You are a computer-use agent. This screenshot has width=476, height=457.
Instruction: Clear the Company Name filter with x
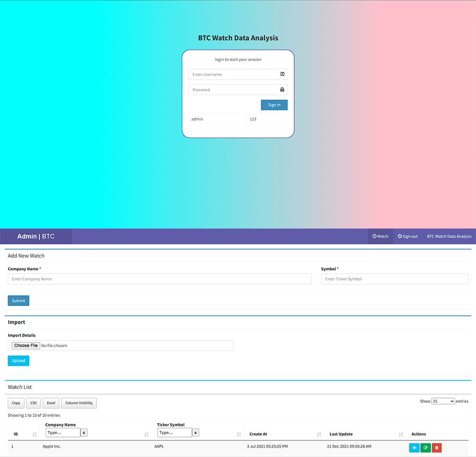[84, 433]
